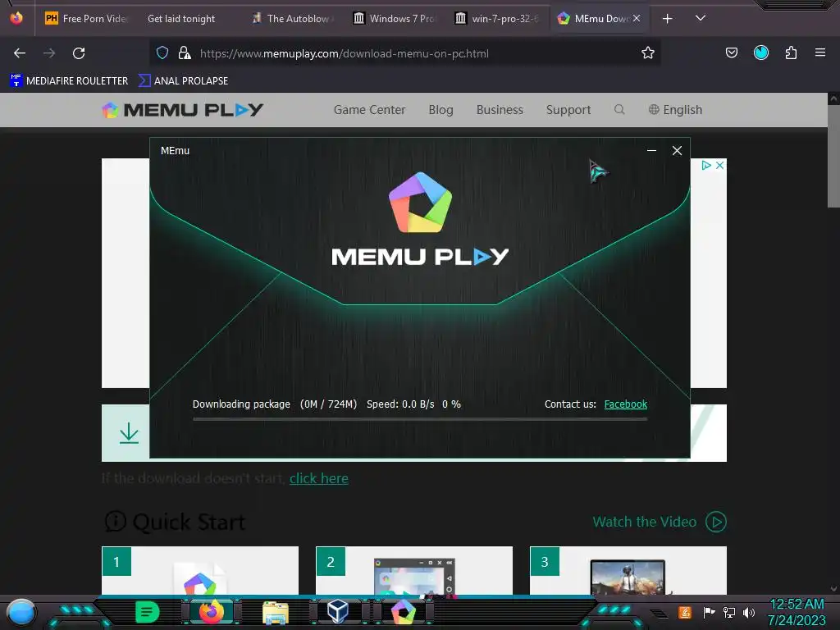Click the MEmu installer taskbar icon

click(x=403, y=612)
